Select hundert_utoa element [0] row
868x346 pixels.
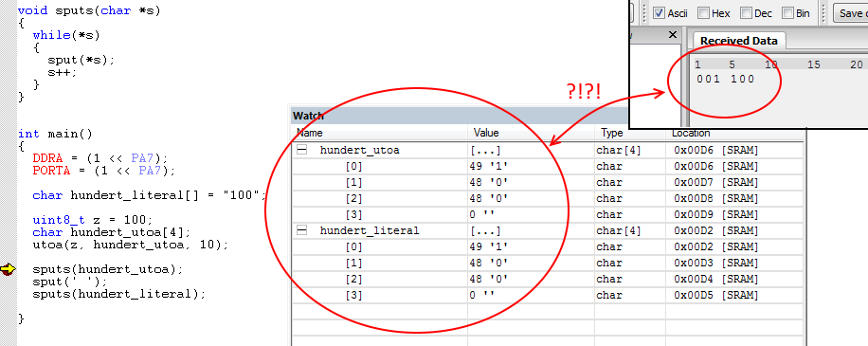point(548,166)
